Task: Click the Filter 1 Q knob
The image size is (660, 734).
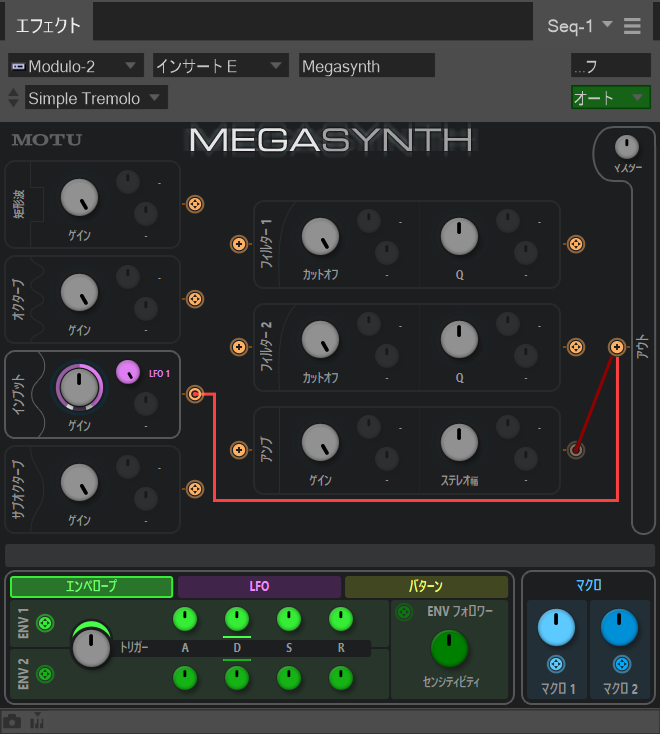Action: click(459, 236)
